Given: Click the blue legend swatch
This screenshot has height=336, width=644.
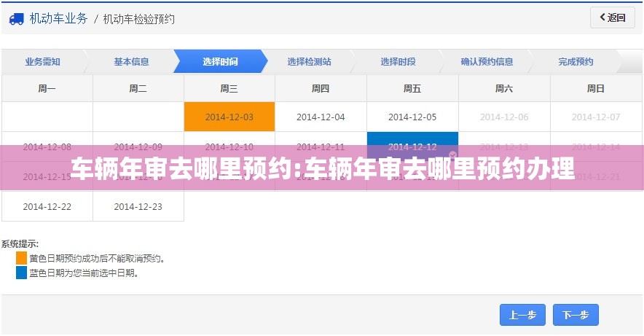Looking at the screenshot, I should pyautogui.click(x=21, y=273).
